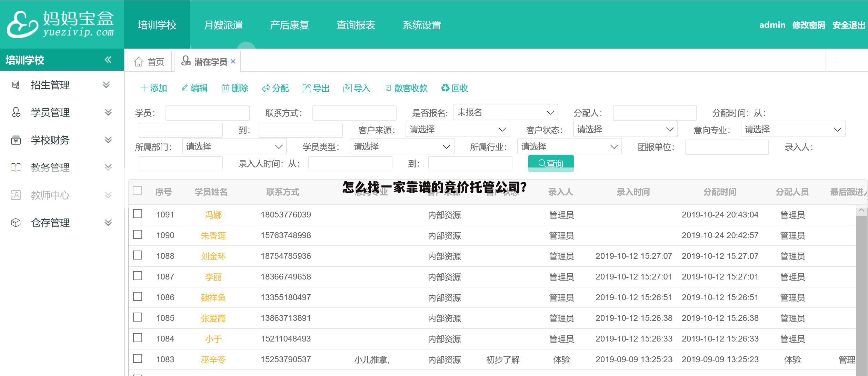Viewport: 868px width, 376px height.
Task: Click the person icon on 潜在学员 tab
Action: 186,61
